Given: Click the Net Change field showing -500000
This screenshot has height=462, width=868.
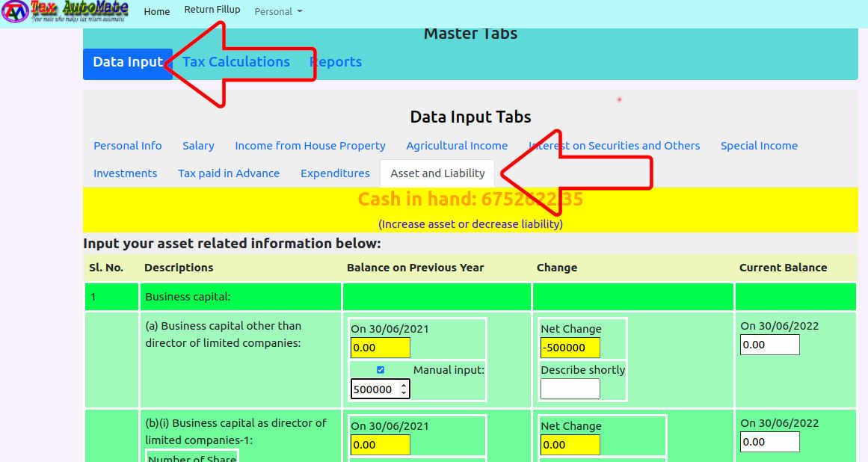Looking at the screenshot, I should point(570,348).
